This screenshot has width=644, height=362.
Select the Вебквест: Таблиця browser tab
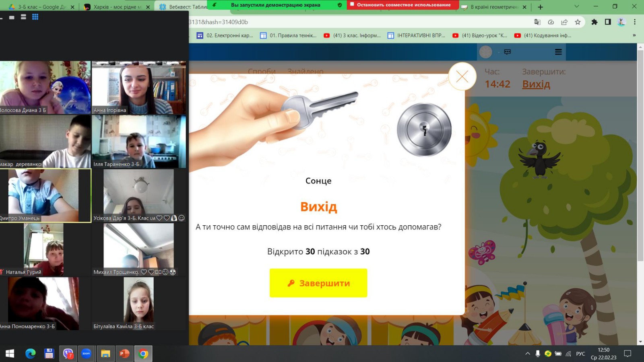point(183,7)
